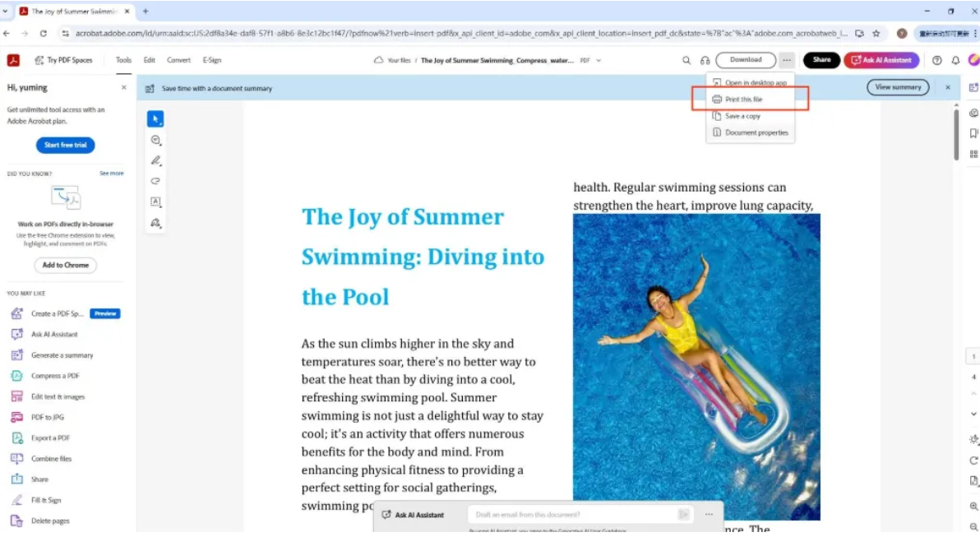This screenshot has height=537, width=980.
Task: Click the current page number box
Action: pos(973,357)
